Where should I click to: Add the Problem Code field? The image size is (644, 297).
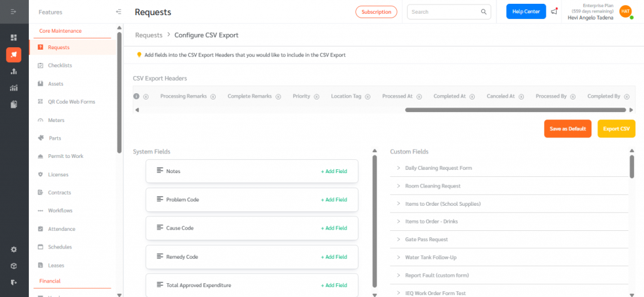[333, 199]
